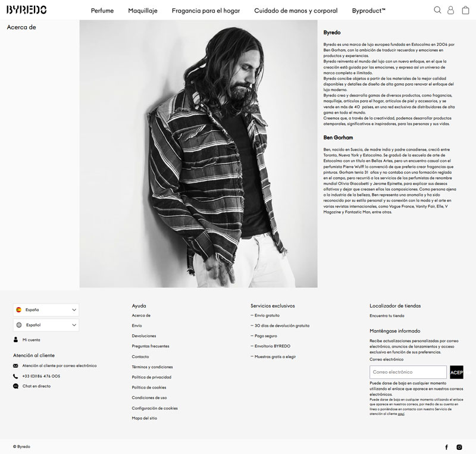
Task: Click Servicios exclusivos heading
Action: 273,306
